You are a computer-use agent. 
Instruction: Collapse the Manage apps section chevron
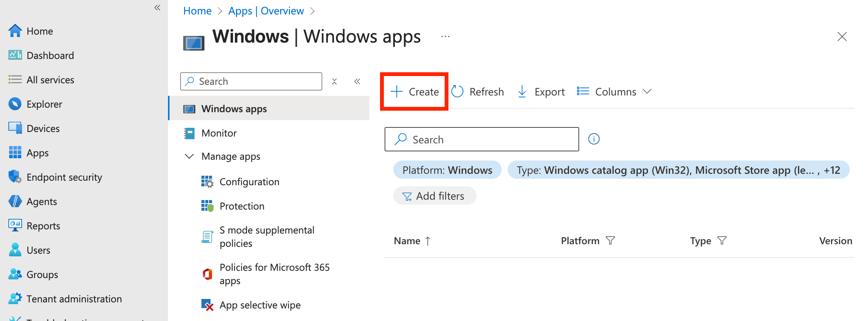[189, 156]
